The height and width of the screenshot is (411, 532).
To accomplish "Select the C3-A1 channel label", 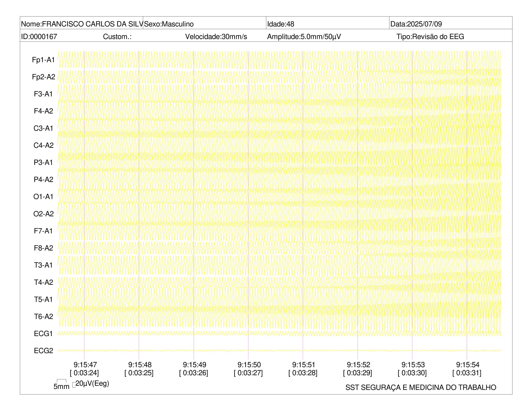I will click(x=43, y=128).
